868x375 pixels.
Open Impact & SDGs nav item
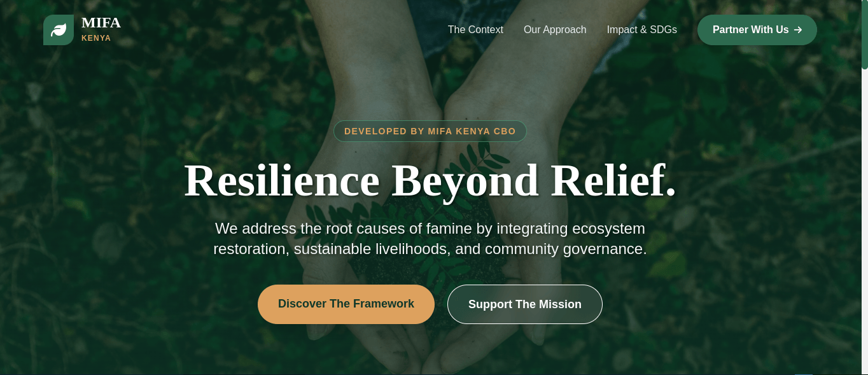pyautogui.click(x=641, y=30)
